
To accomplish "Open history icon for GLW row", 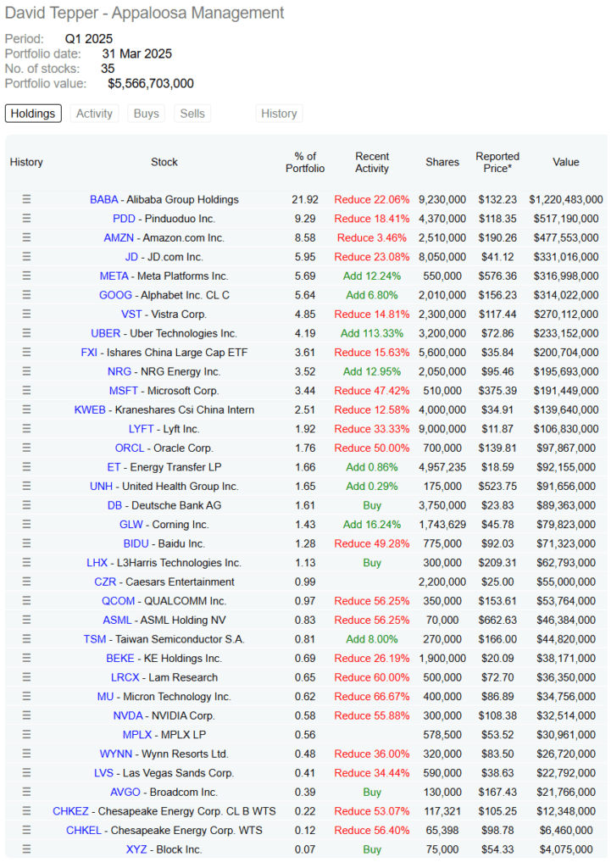I will [x=26, y=524].
